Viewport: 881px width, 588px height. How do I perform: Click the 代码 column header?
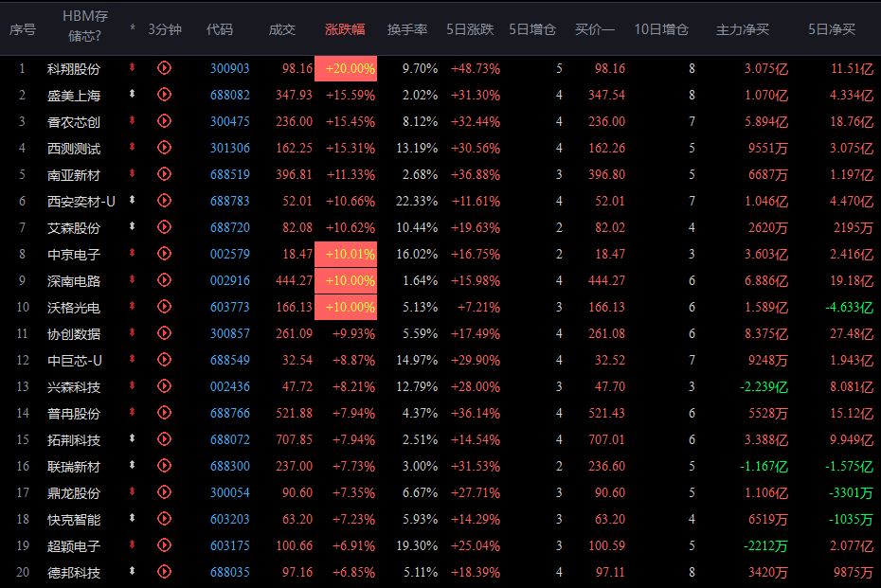pyautogui.click(x=219, y=29)
